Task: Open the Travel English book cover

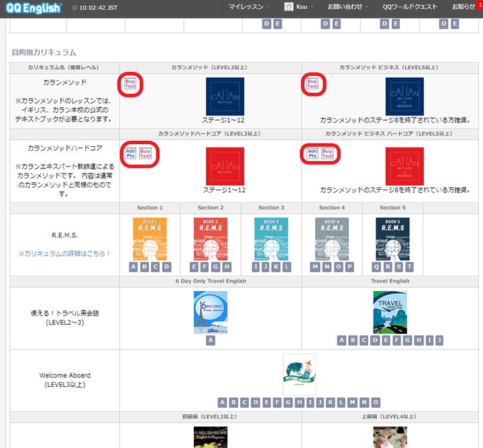Action: click(x=390, y=313)
